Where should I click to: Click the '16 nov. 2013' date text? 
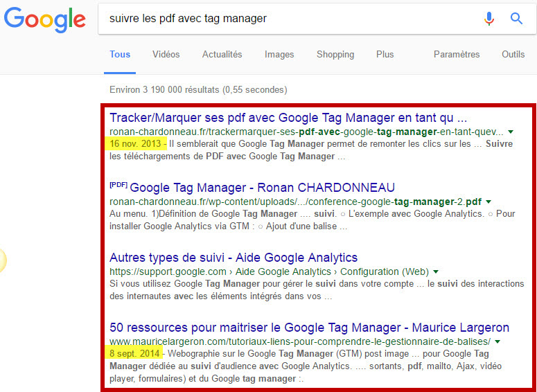(135, 144)
